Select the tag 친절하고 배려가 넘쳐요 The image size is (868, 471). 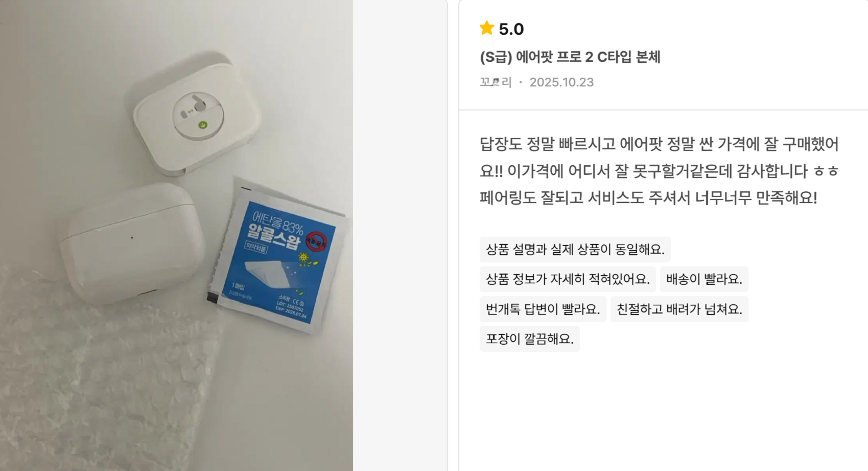[x=679, y=309]
